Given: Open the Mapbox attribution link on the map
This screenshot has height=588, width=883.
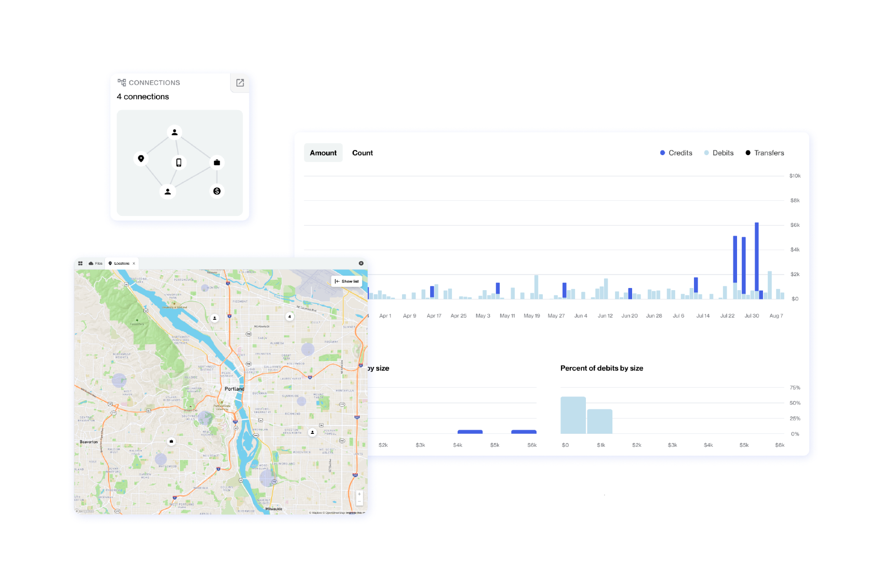Looking at the screenshot, I should click(315, 513).
